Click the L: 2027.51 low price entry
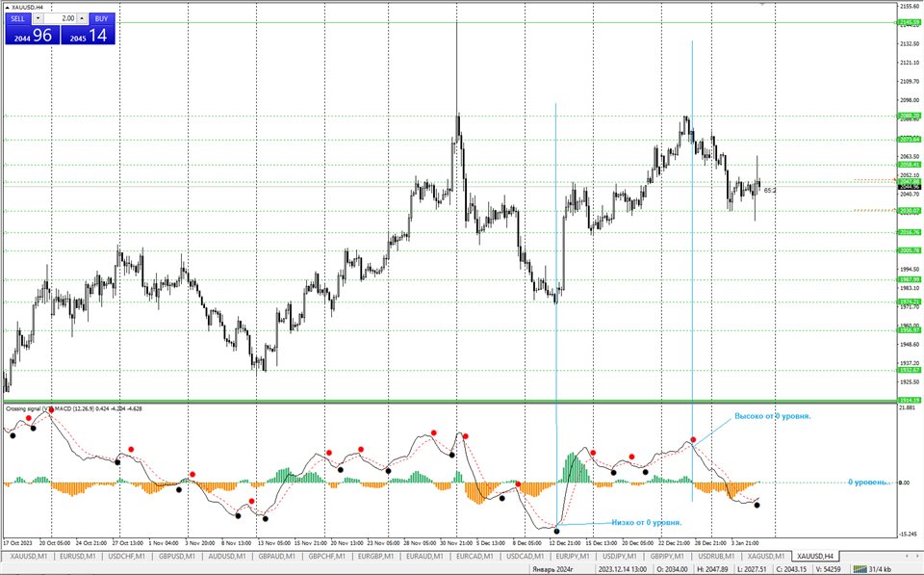The width and height of the screenshot is (924, 575). coord(752,569)
